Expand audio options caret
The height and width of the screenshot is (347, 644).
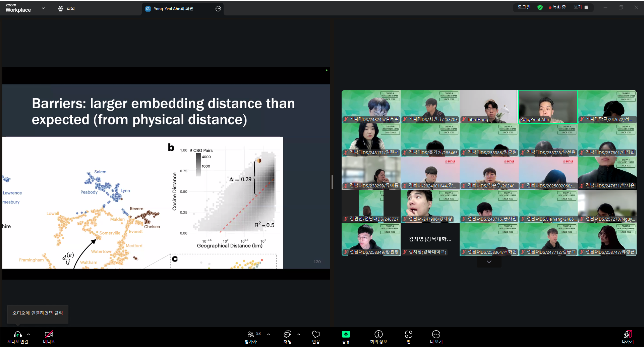click(x=28, y=334)
